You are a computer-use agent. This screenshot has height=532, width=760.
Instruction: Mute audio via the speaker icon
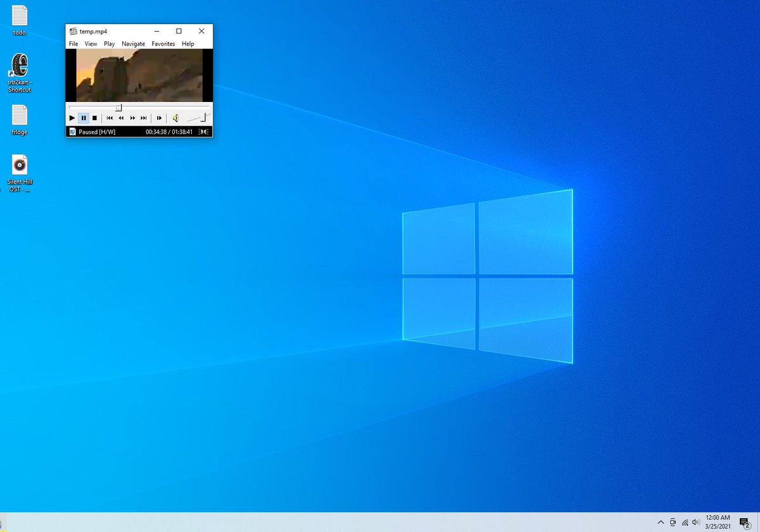(176, 118)
